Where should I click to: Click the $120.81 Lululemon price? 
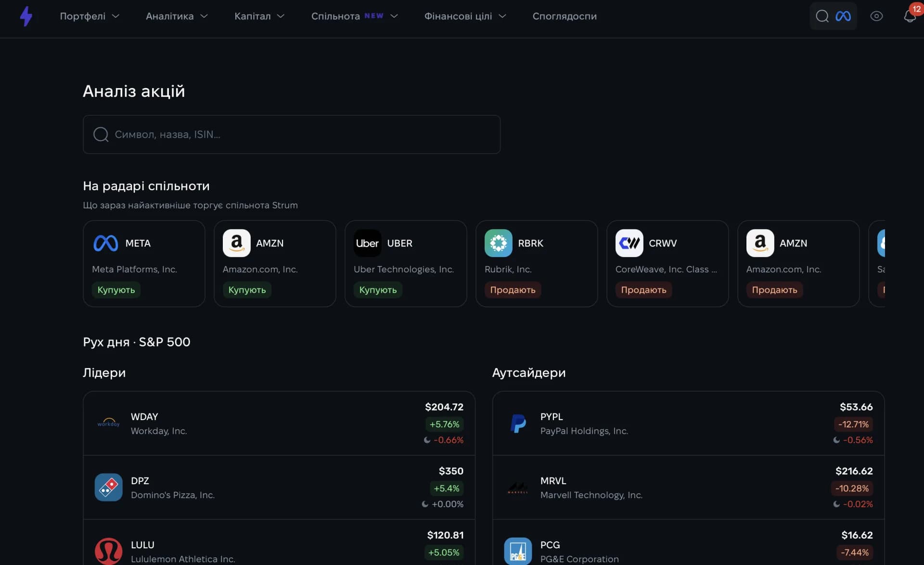click(x=445, y=535)
